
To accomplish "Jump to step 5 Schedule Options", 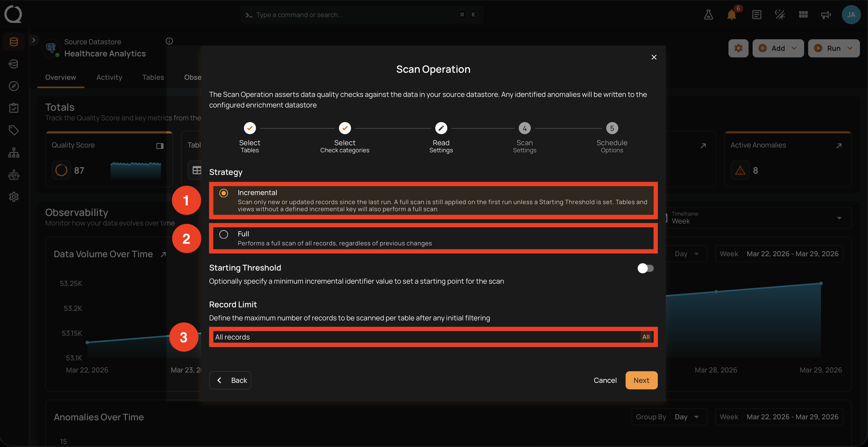I will point(612,128).
